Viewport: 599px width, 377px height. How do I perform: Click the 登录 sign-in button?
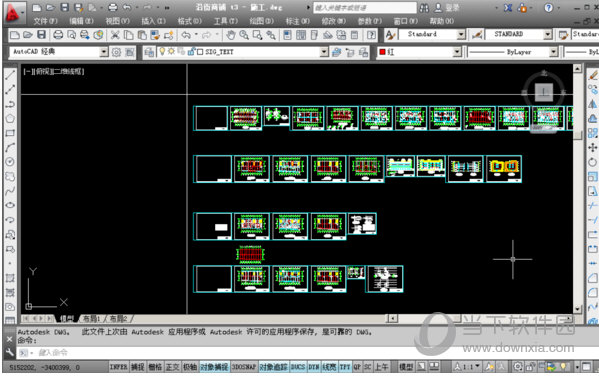(x=447, y=8)
